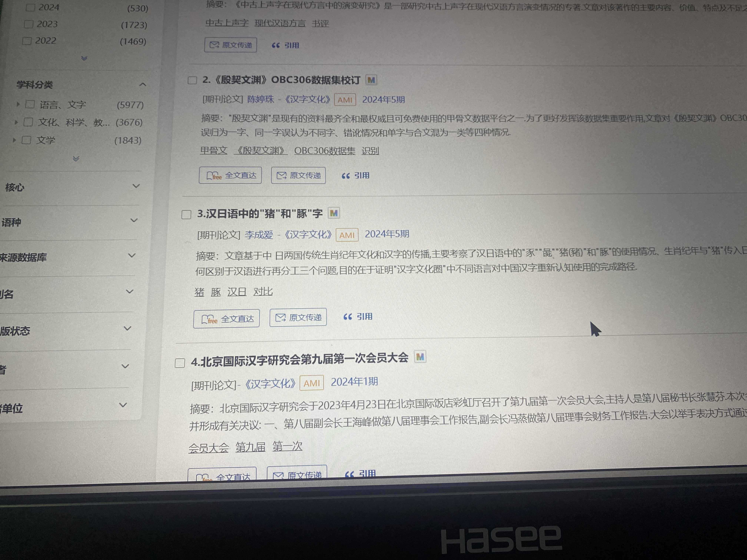Tick the 语言、文字 subject checkbox
The image size is (747, 560).
30,104
